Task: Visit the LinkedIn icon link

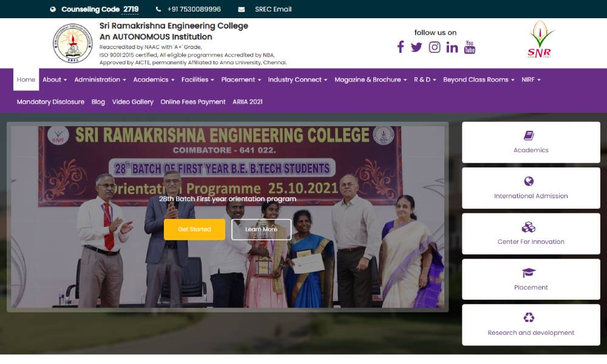Action: 452,47
